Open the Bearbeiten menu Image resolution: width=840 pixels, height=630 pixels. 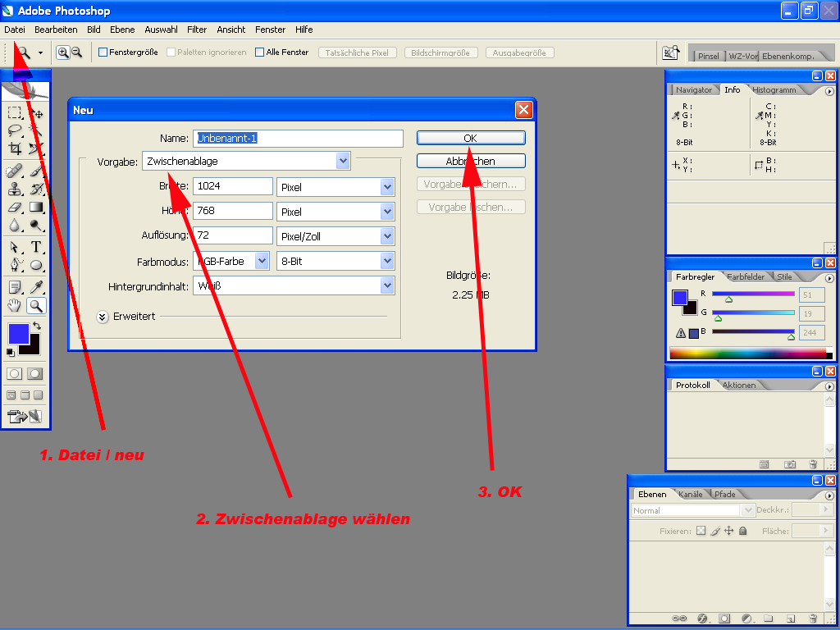click(x=56, y=30)
